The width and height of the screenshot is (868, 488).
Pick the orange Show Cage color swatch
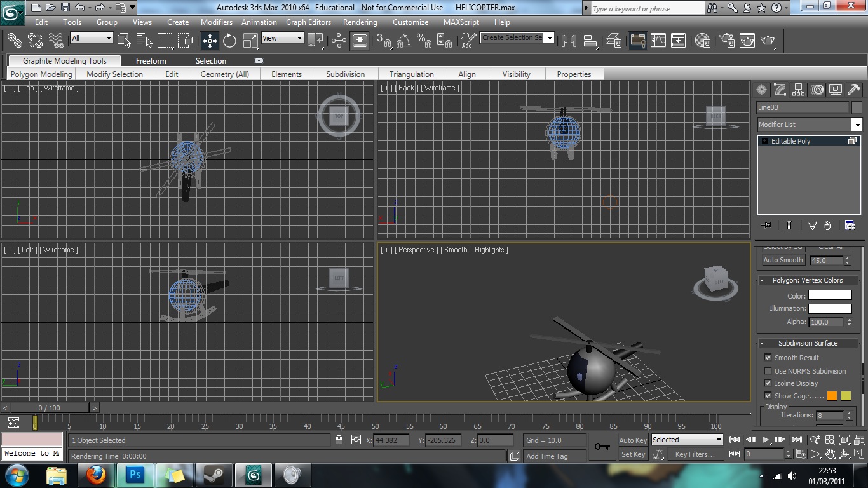tap(832, 396)
